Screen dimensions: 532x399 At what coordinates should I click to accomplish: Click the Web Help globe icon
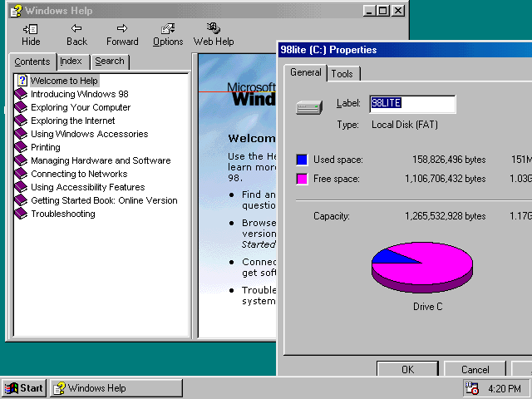tap(214, 28)
